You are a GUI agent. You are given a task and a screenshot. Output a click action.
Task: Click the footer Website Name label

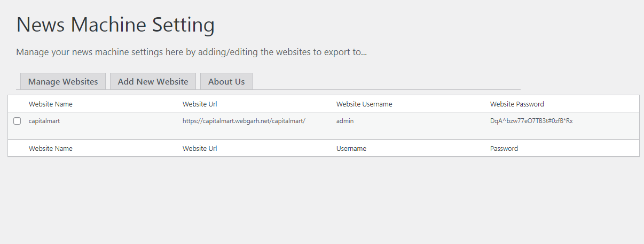tap(51, 148)
